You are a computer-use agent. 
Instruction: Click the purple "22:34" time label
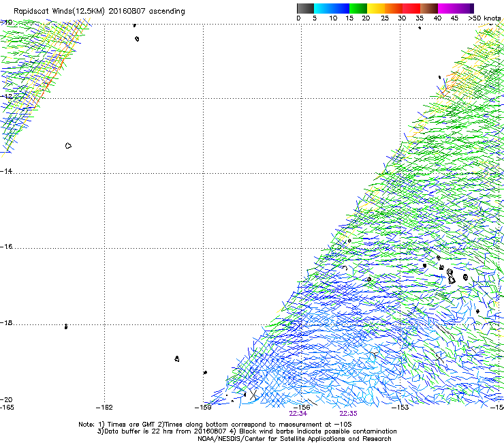(x=298, y=414)
